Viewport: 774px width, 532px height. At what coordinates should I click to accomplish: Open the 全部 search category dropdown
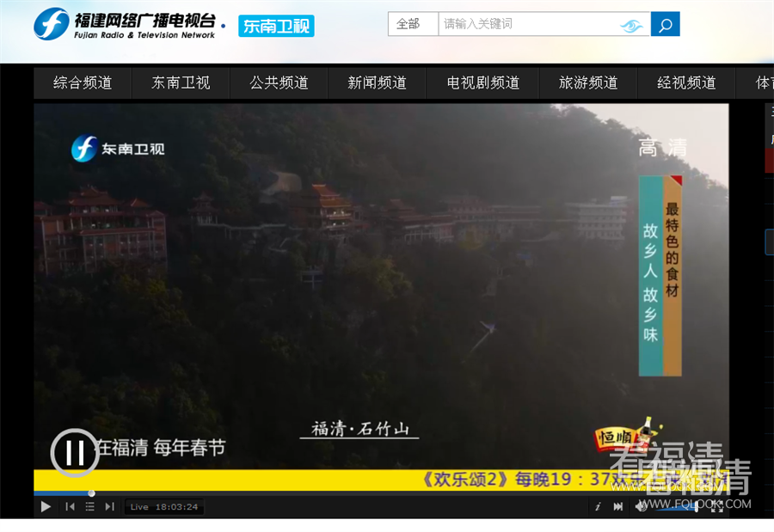413,24
